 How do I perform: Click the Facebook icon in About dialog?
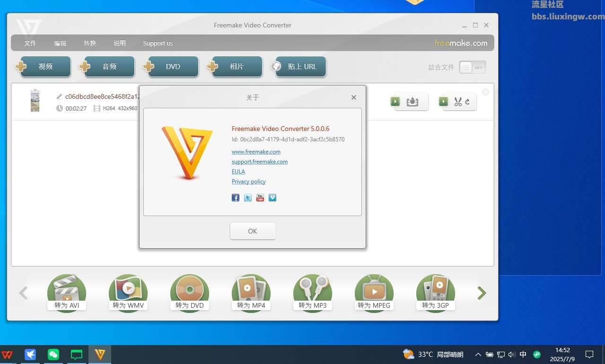point(235,198)
